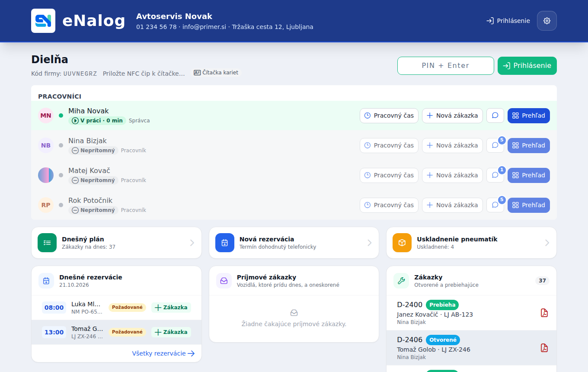Open Dnešný plán card chevron

pyautogui.click(x=192, y=243)
